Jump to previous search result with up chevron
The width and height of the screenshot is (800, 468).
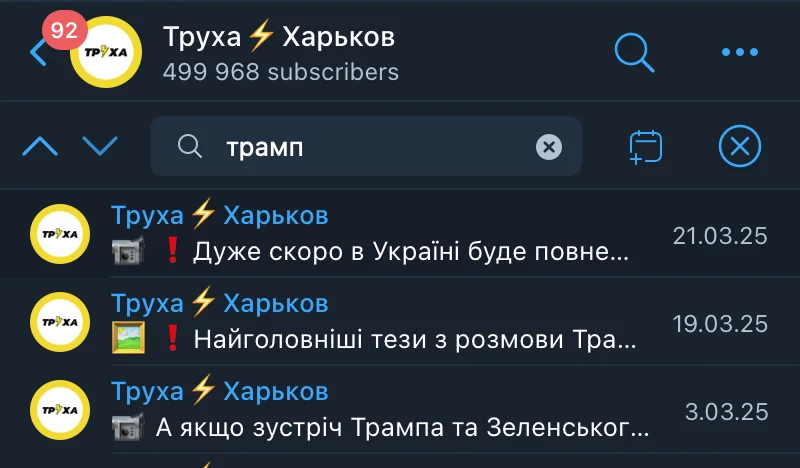tap(40, 146)
